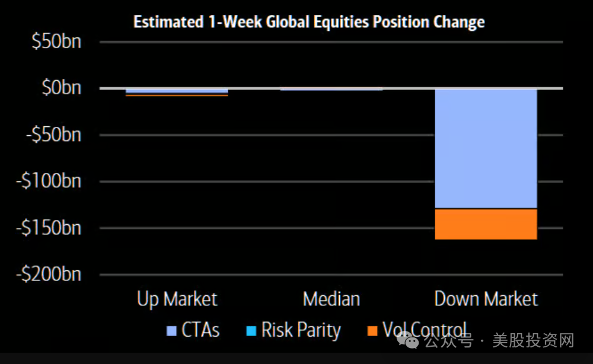This screenshot has width=593, height=364.
Task: Click the Risk Parity legend text
Action: tap(301, 330)
